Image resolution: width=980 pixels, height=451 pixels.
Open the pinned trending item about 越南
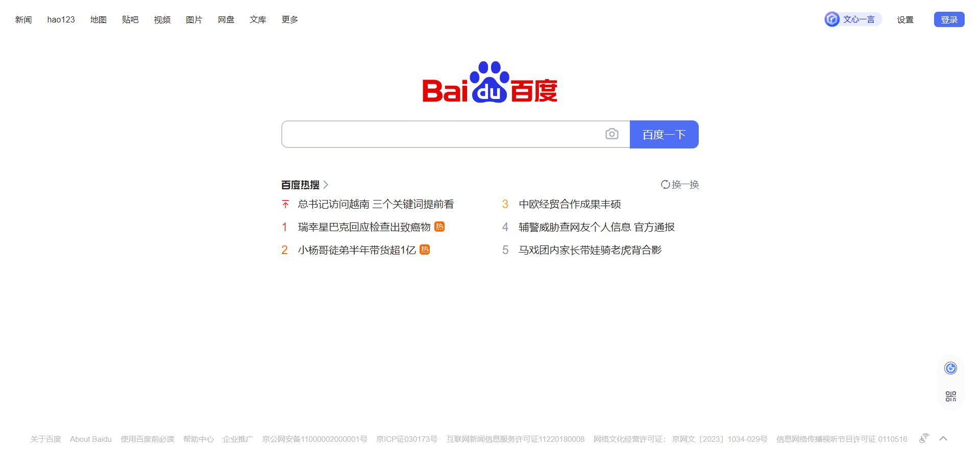[376, 204]
